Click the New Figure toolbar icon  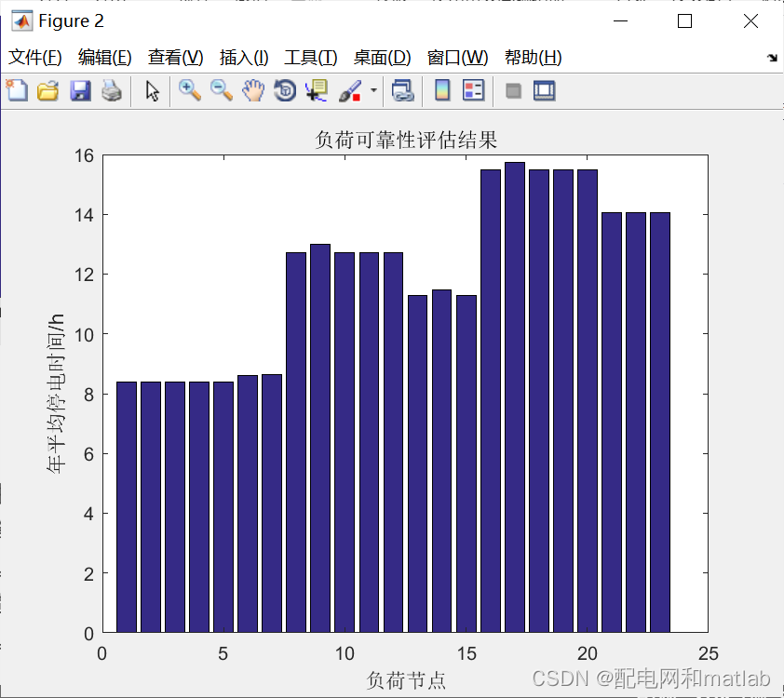coord(17,91)
